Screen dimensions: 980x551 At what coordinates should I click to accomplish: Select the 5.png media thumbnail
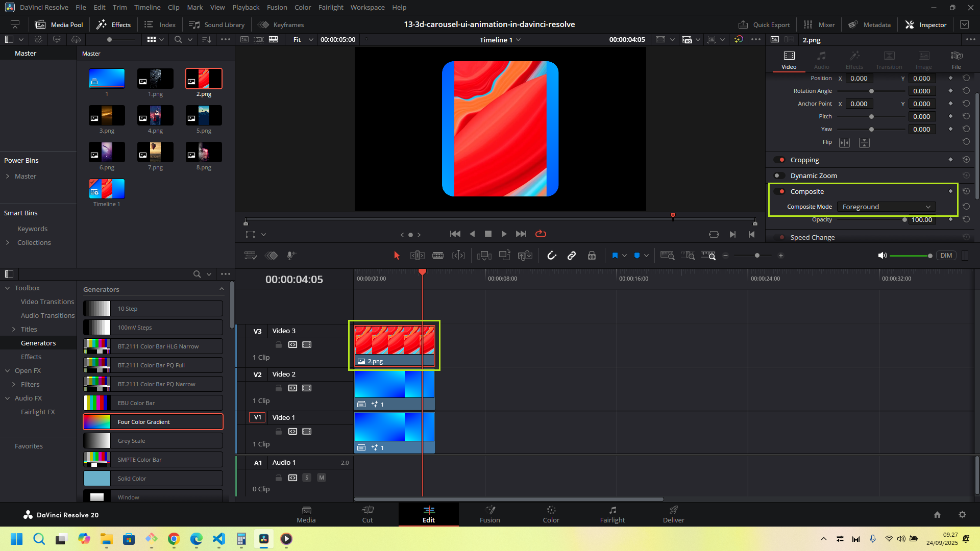point(204,116)
